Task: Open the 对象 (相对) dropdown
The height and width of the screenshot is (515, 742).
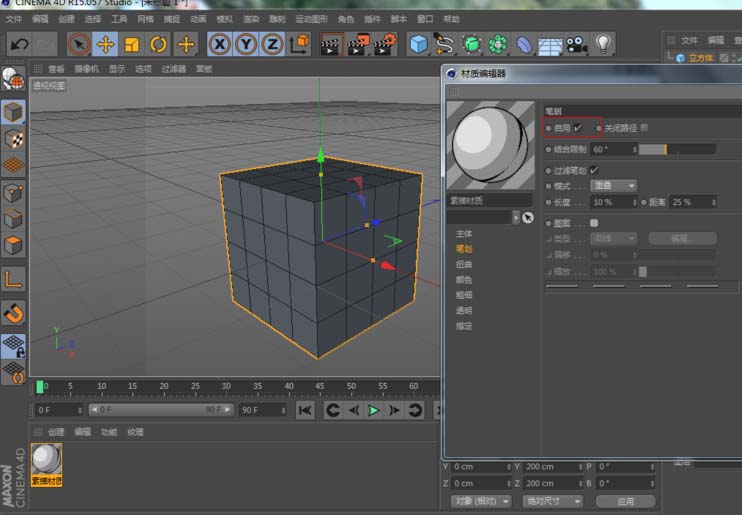Action: tap(480, 500)
